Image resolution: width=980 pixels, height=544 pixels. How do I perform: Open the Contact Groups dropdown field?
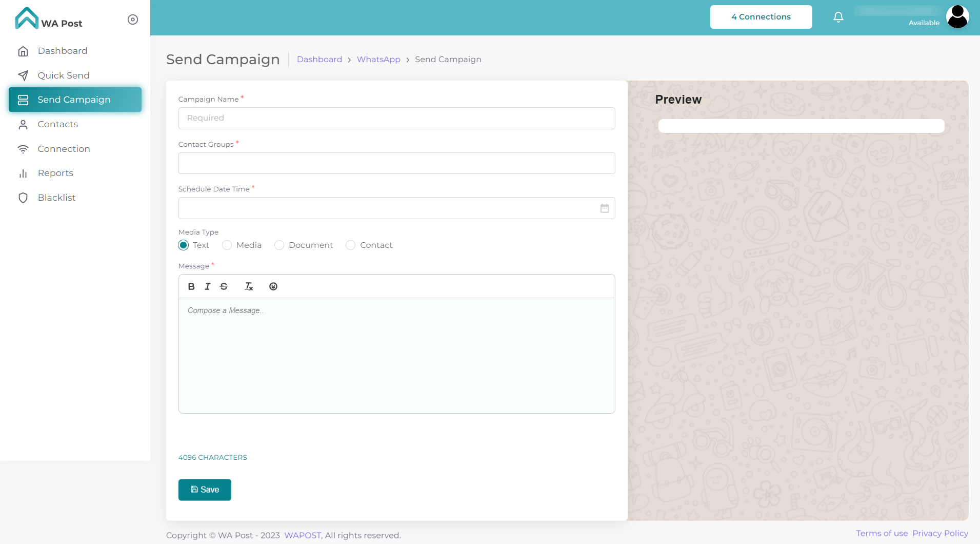(396, 163)
